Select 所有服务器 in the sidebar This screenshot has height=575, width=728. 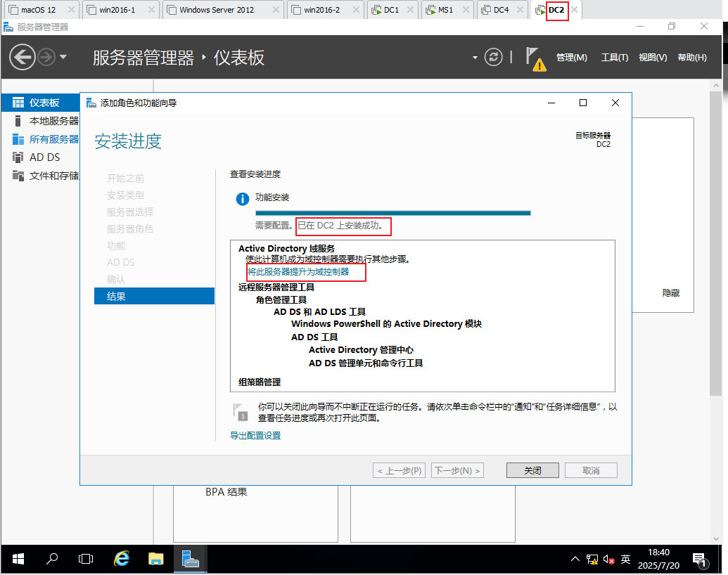coord(40,138)
